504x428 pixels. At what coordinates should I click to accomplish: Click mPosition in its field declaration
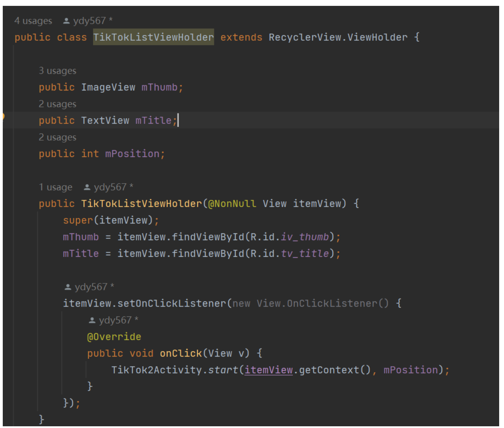click(x=132, y=154)
